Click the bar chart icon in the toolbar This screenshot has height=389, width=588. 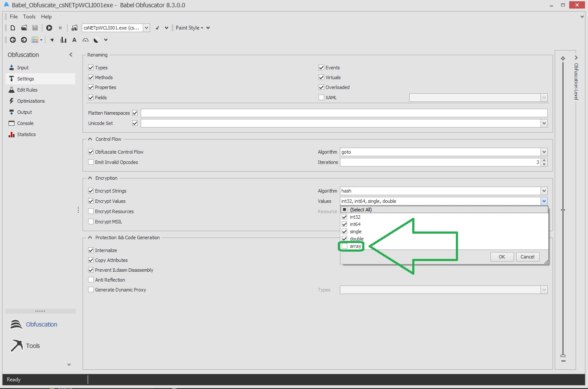[x=63, y=40]
